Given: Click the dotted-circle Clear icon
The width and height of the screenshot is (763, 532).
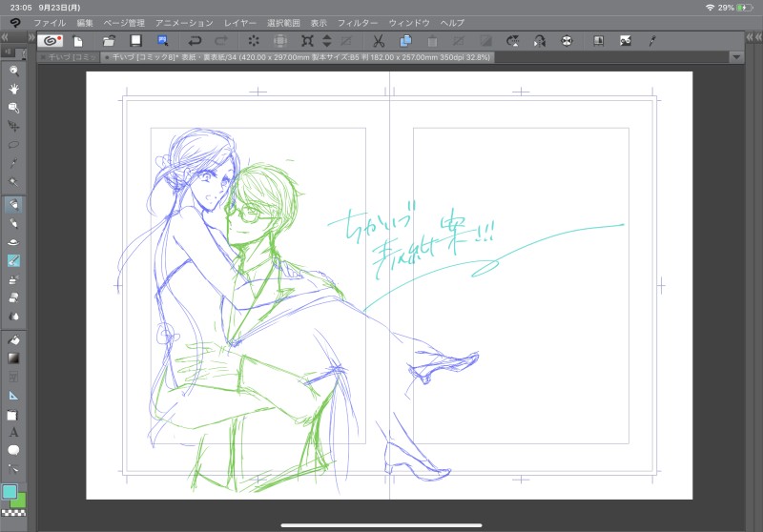Looking at the screenshot, I should pyautogui.click(x=254, y=41).
